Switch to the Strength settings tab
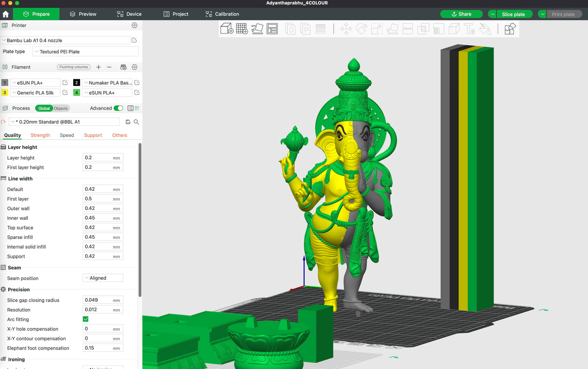Viewport: 588px width, 369px height. coord(40,135)
